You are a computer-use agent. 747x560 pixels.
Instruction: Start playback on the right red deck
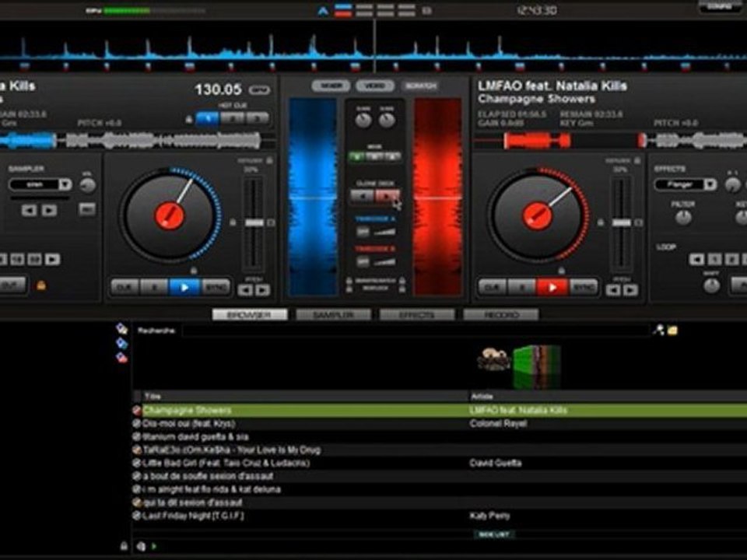(x=552, y=288)
